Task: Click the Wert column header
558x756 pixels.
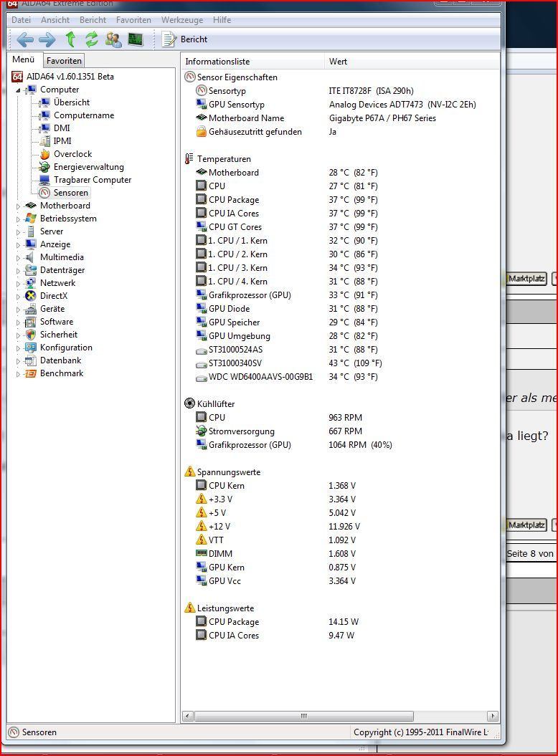Action: coord(412,61)
